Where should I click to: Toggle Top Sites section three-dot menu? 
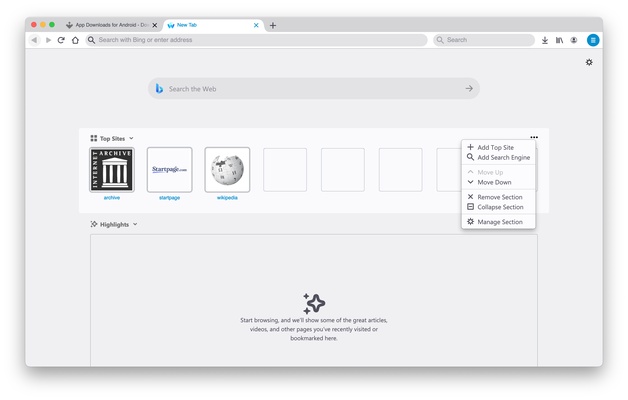click(x=534, y=137)
